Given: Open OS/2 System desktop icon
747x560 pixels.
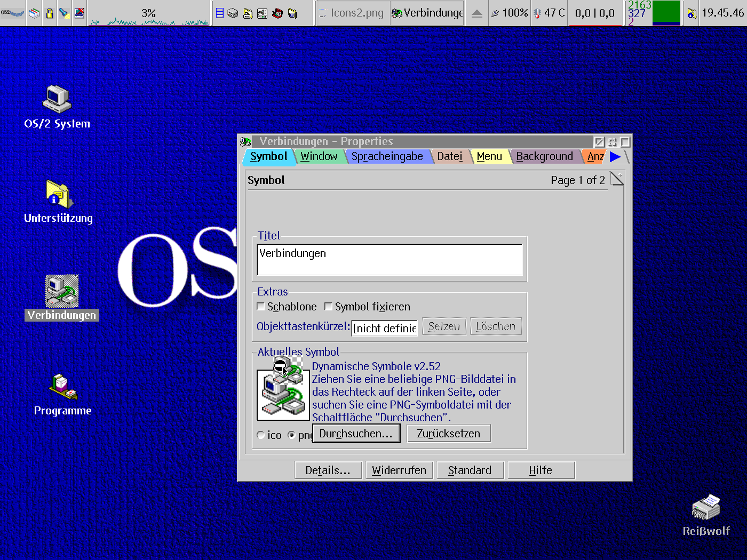Looking at the screenshot, I should (x=57, y=99).
